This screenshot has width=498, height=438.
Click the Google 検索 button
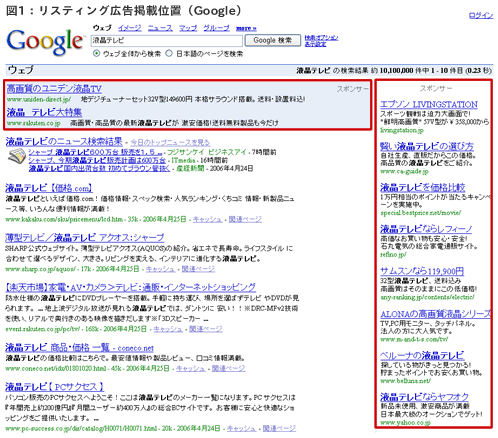click(x=273, y=41)
